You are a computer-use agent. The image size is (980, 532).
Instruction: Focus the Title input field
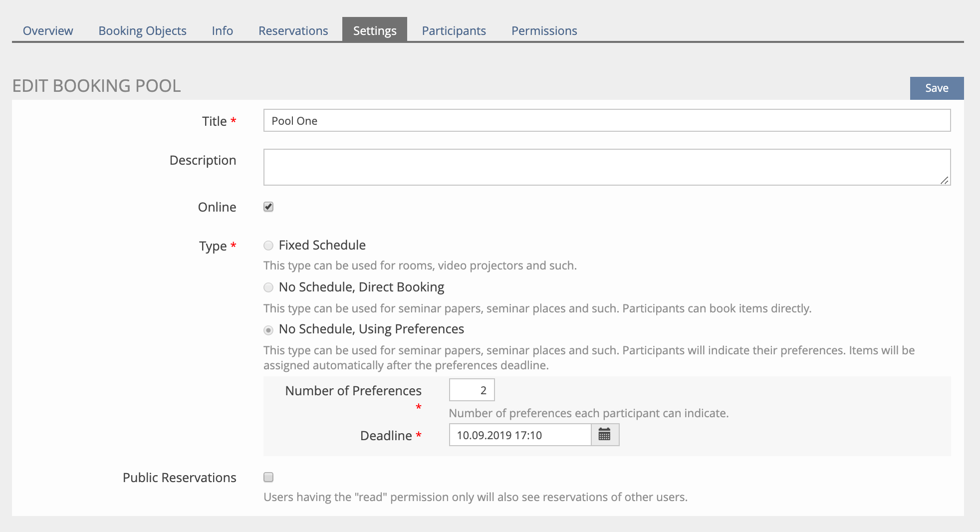[x=606, y=121]
